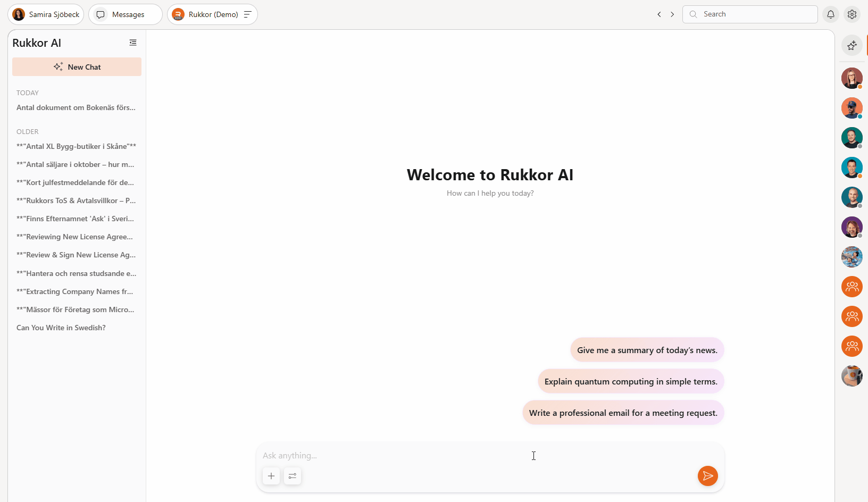The image size is (868, 502).
Task: Go back with the left chevron
Action: click(659, 14)
